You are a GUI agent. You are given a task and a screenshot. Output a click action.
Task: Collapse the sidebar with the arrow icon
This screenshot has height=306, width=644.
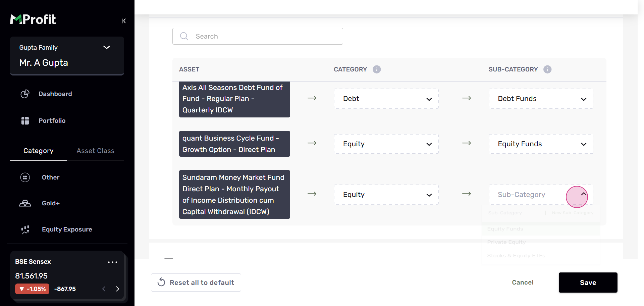(123, 21)
